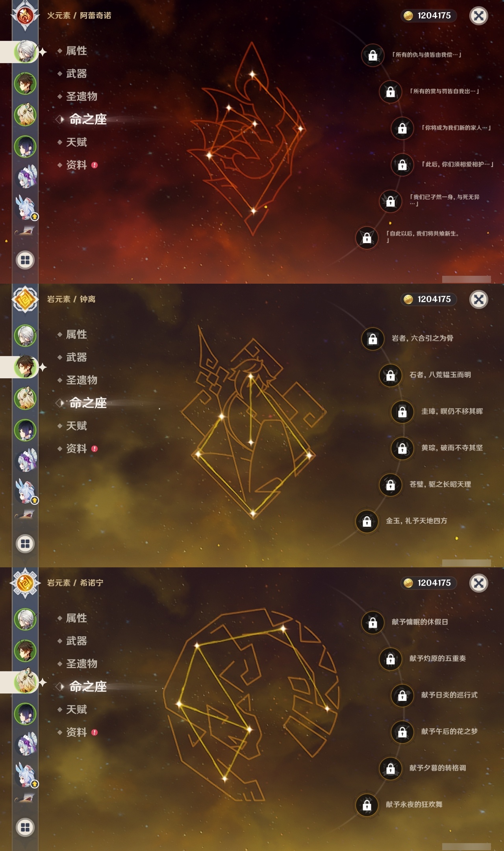Viewport: 504px width, 851px height.
Task: Tap the lock icon for「你将成为我们新的家人…」
Action: (x=402, y=128)
